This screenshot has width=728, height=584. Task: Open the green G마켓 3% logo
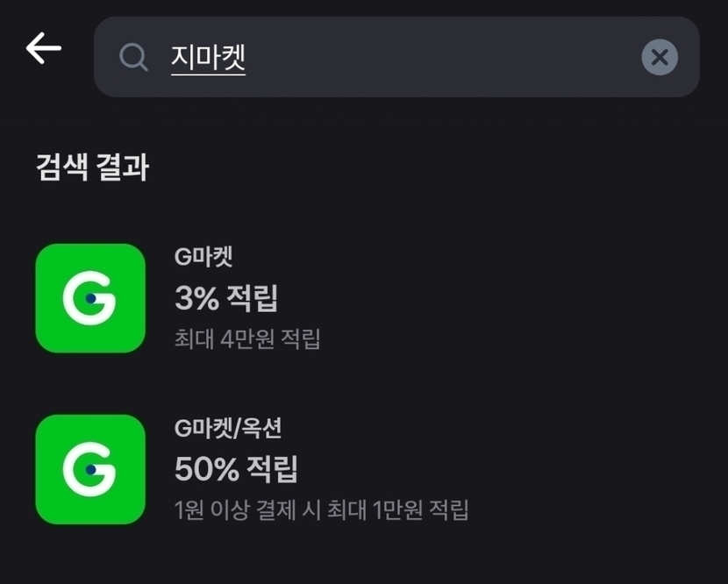[90, 298]
